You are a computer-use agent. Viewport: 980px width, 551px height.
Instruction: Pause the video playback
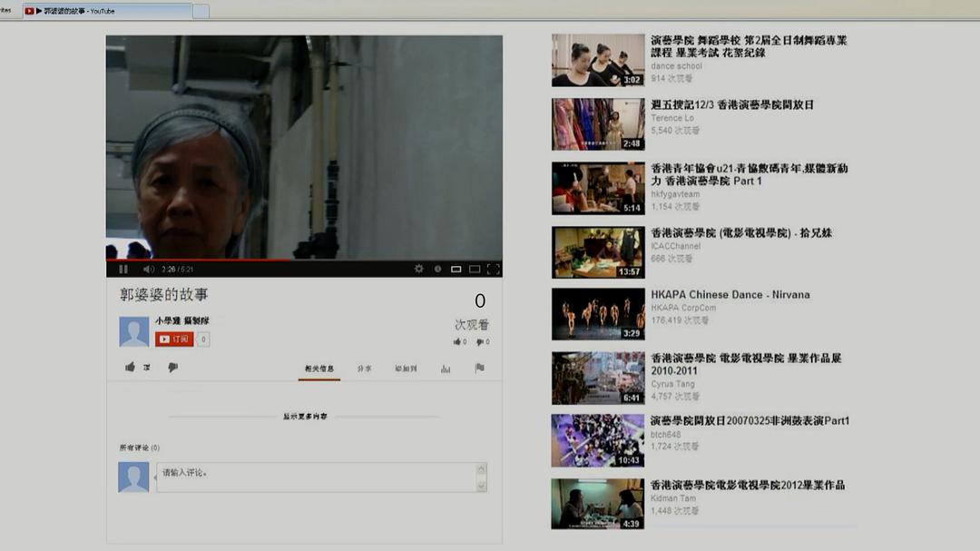coord(123,269)
